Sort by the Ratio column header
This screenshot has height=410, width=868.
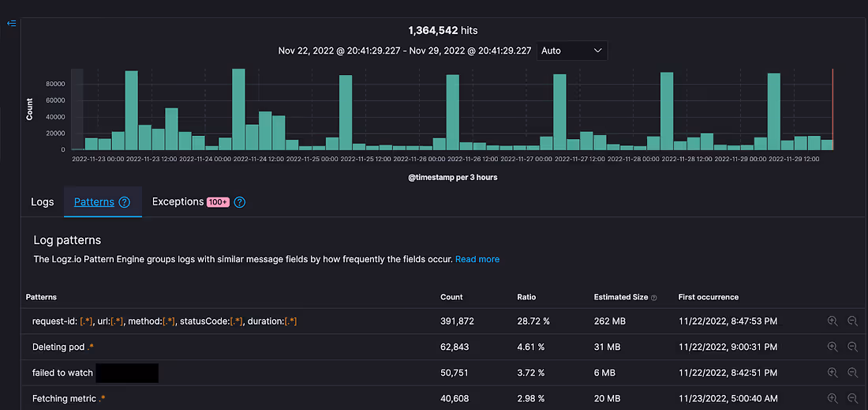526,297
